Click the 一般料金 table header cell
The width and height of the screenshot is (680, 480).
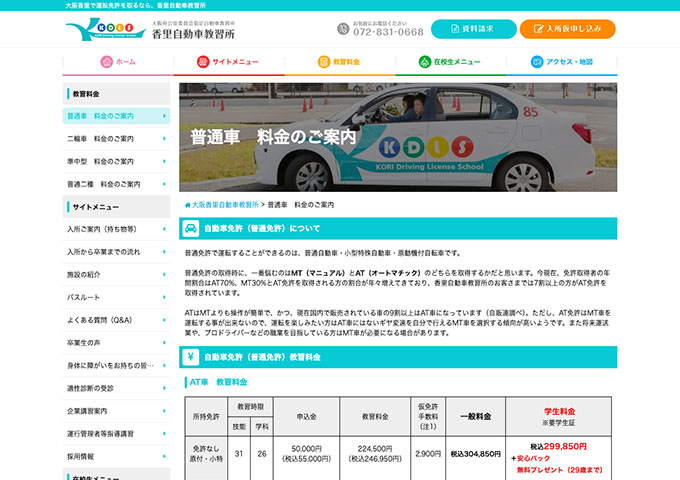(x=475, y=416)
